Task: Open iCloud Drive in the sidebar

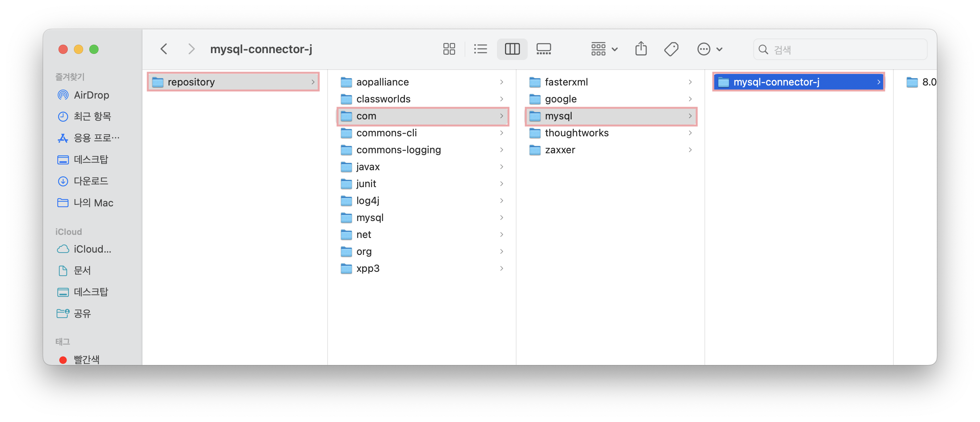Action: click(x=92, y=249)
